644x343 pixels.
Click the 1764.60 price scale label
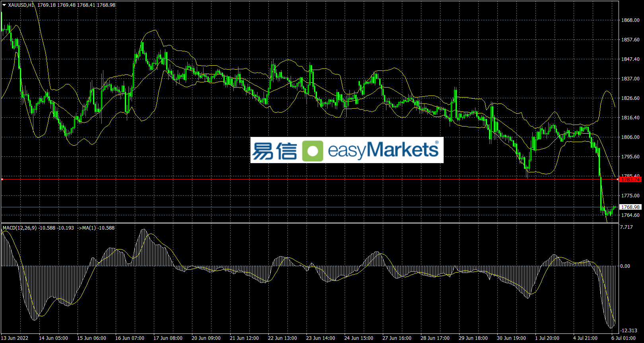coord(630,215)
